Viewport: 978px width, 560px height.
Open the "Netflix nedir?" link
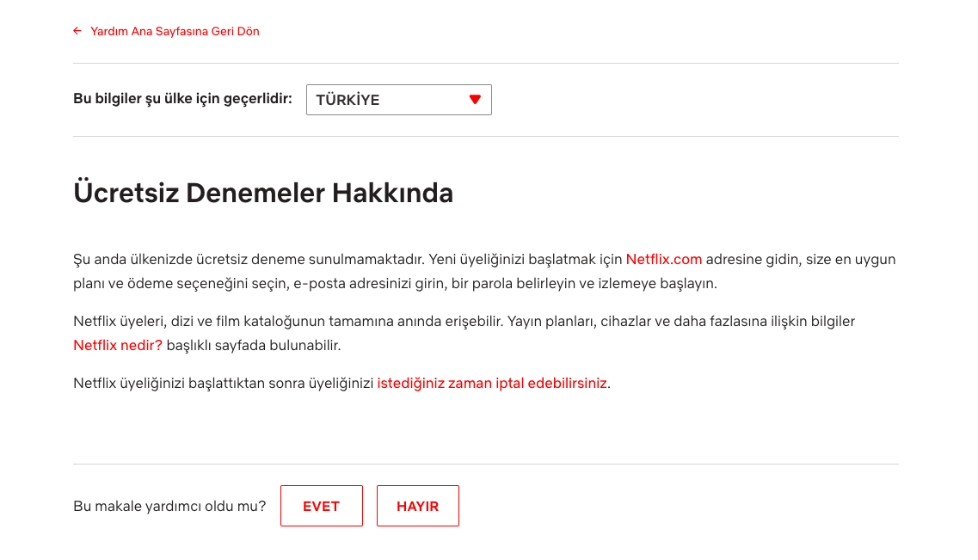(x=118, y=346)
